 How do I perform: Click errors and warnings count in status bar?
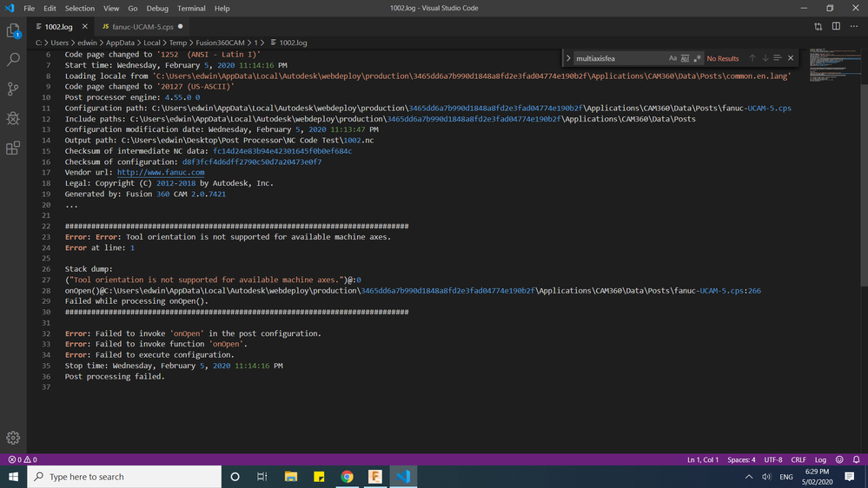coord(23,459)
